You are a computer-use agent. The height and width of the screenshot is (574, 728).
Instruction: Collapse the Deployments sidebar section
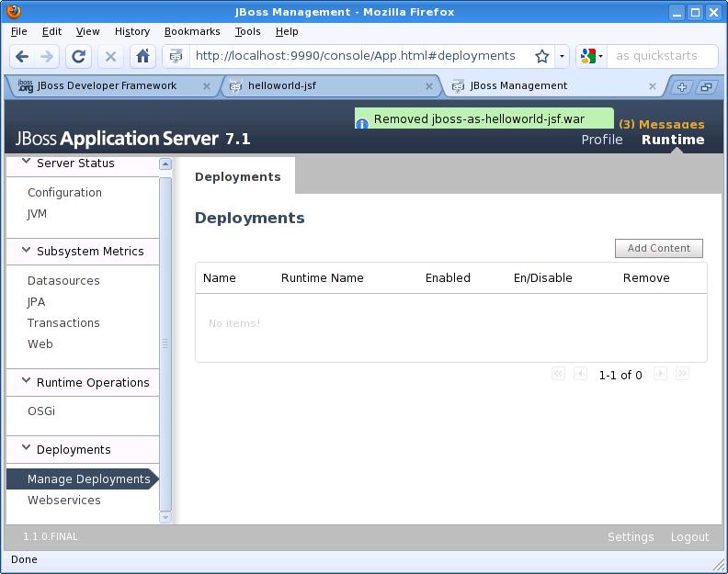[x=27, y=448]
